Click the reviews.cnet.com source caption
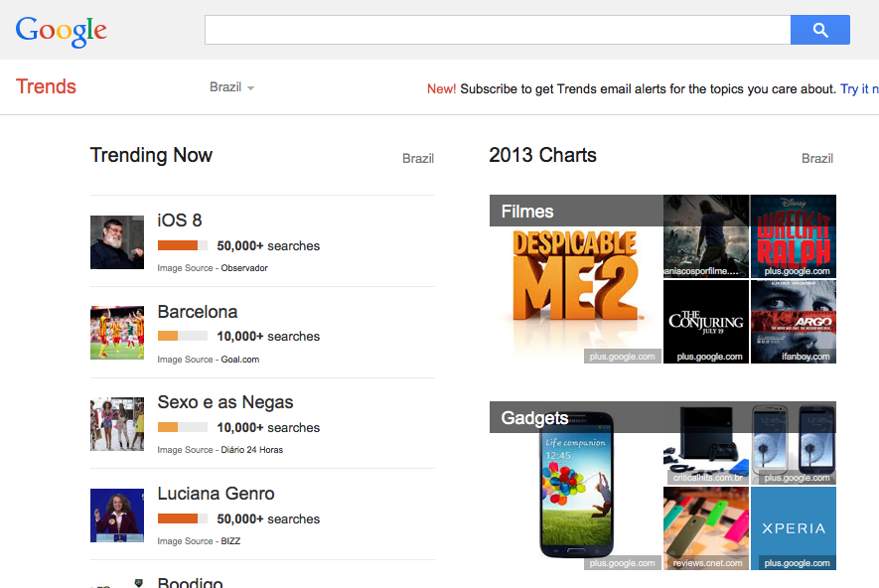The height and width of the screenshot is (588, 879). (707, 563)
